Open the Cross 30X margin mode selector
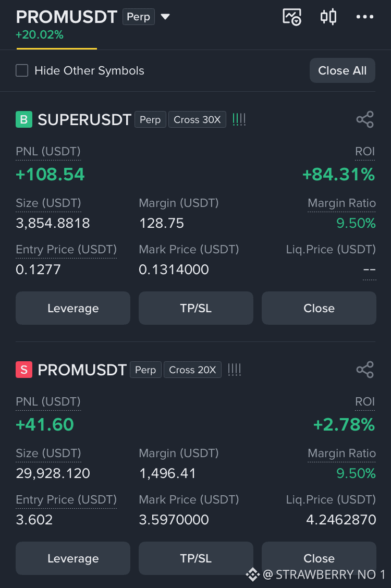 197,119
